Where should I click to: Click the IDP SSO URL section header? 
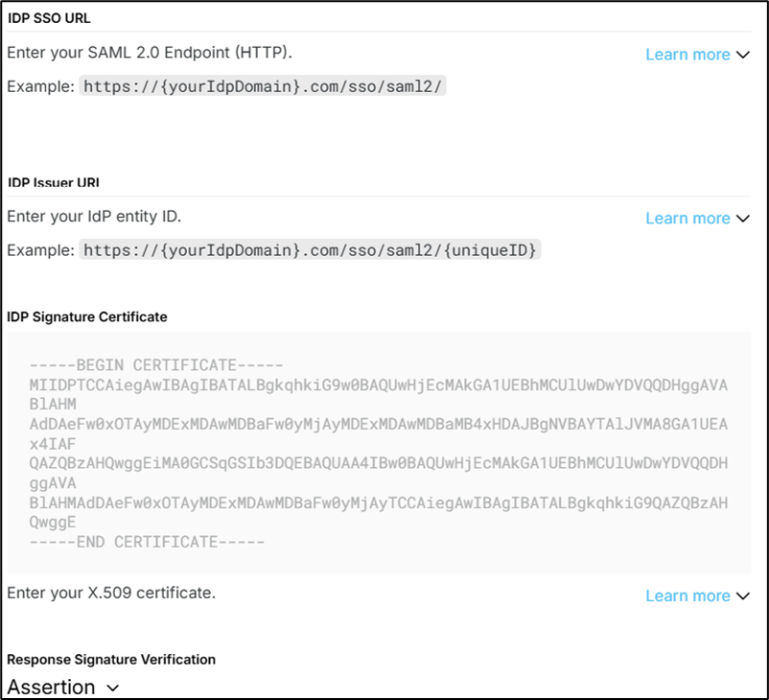point(49,17)
